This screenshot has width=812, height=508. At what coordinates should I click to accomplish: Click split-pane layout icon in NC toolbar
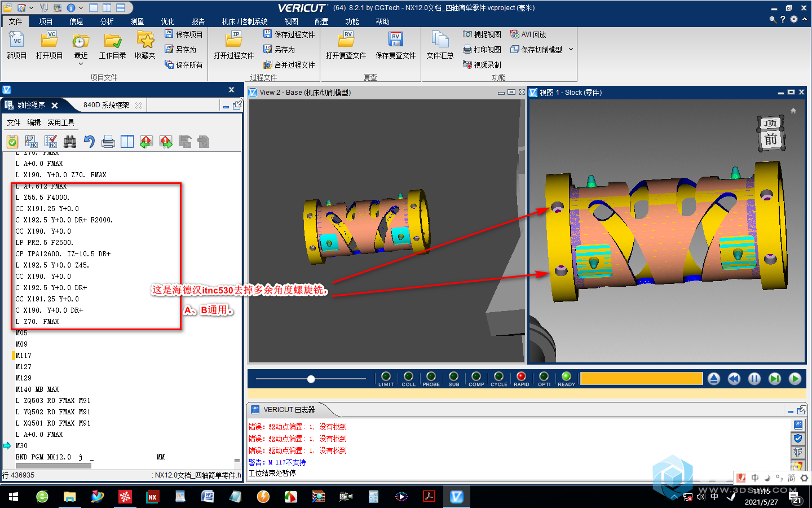127,142
